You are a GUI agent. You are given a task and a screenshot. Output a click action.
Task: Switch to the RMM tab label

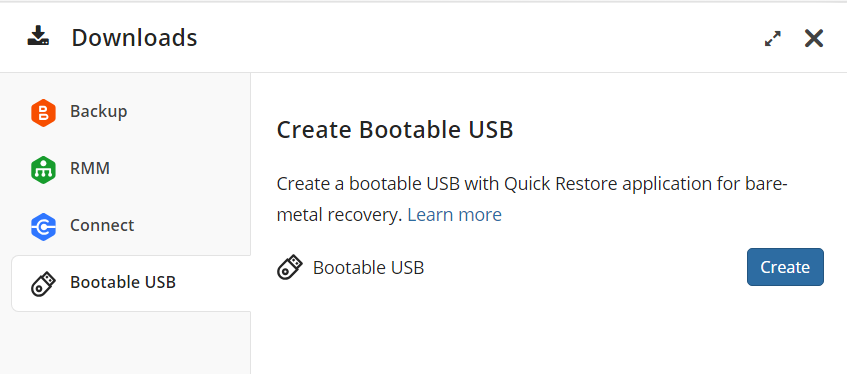90,169
